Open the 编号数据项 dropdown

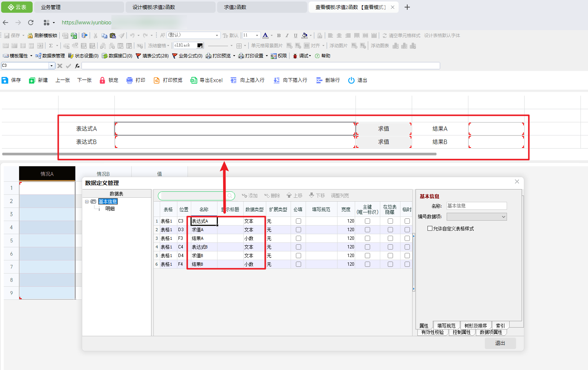(503, 217)
